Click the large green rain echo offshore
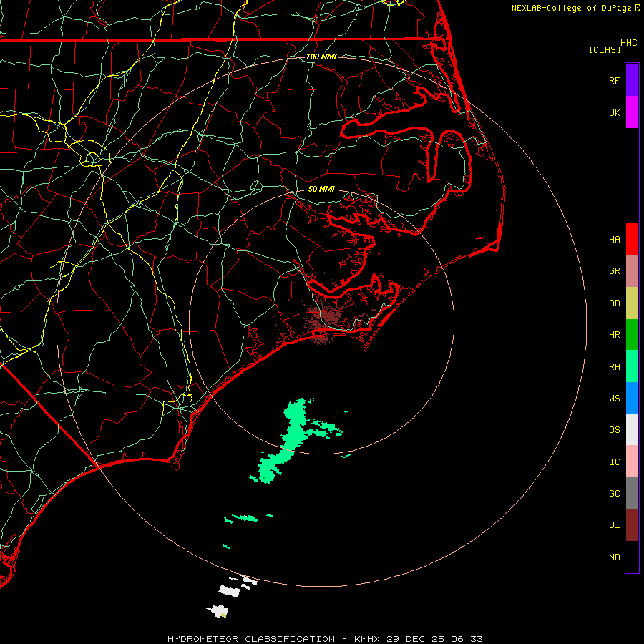The image size is (644, 644). (293, 435)
